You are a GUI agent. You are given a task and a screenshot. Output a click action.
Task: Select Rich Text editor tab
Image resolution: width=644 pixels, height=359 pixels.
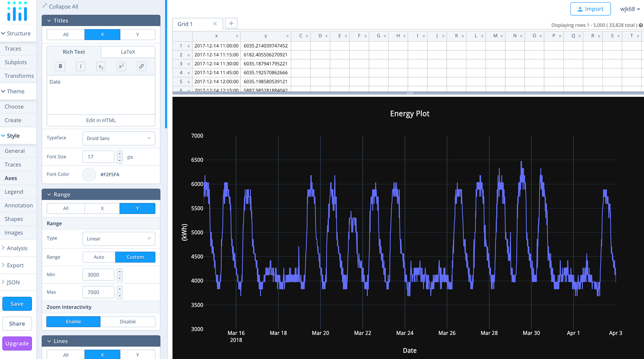click(74, 51)
